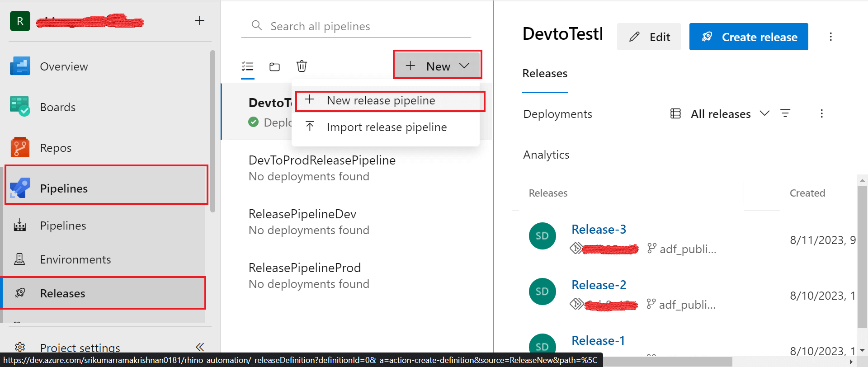
Task: Open the Deployments tab
Action: (557, 114)
